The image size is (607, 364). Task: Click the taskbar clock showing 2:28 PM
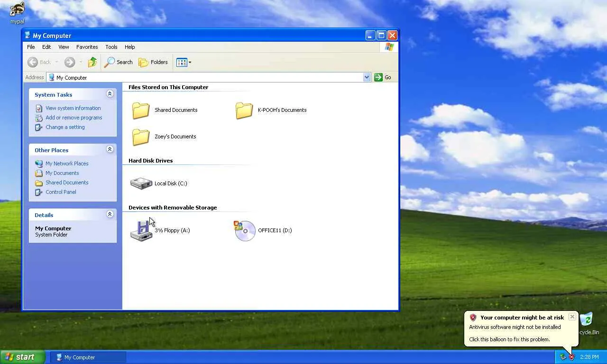pos(589,357)
